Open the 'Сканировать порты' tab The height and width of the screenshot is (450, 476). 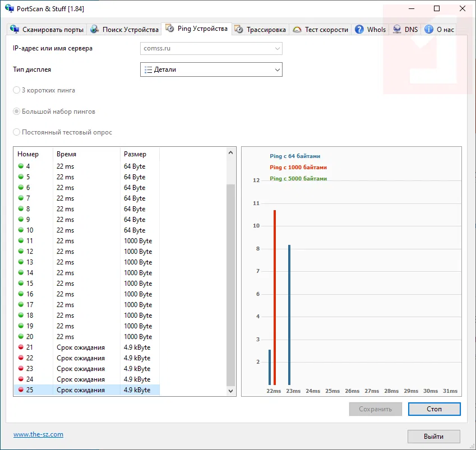click(x=47, y=30)
